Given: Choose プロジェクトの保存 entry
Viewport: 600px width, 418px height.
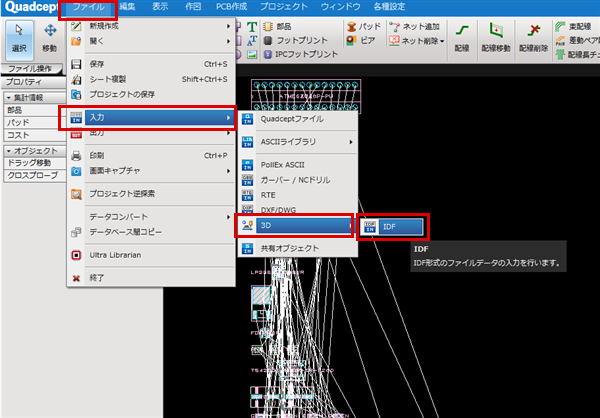Looking at the screenshot, I should pyautogui.click(x=151, y=94).
